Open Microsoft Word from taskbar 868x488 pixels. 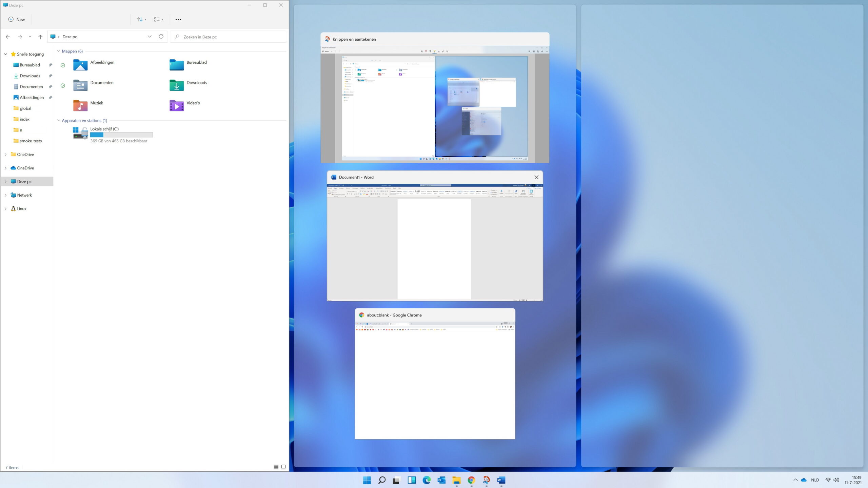501,480
